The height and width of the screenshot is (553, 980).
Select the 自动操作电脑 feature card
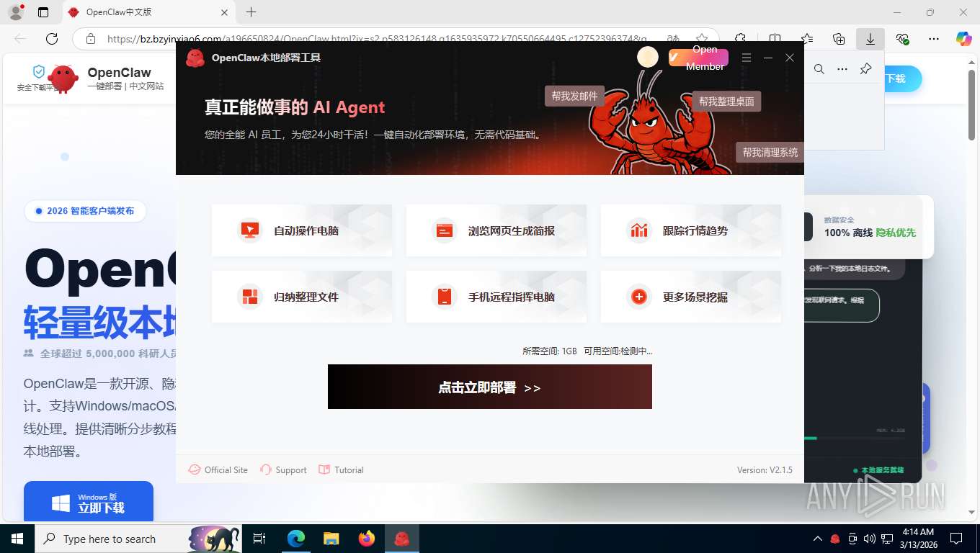point(302,230)
